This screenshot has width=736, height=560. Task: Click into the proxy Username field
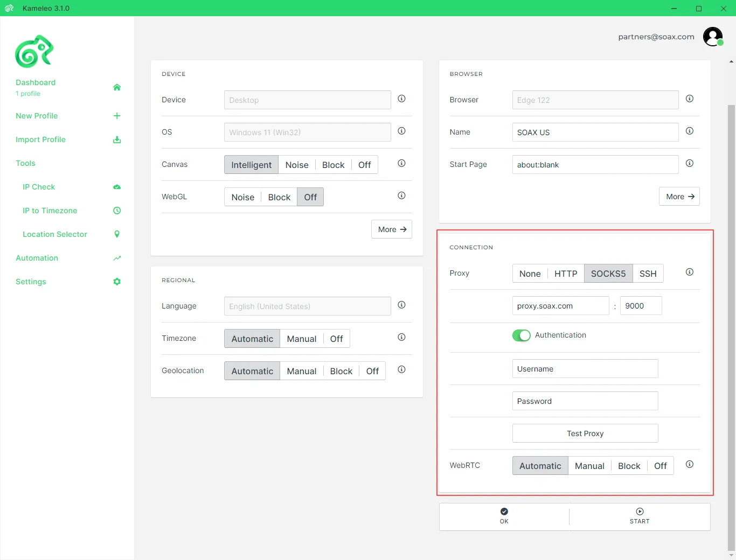[x=585, y=369]
